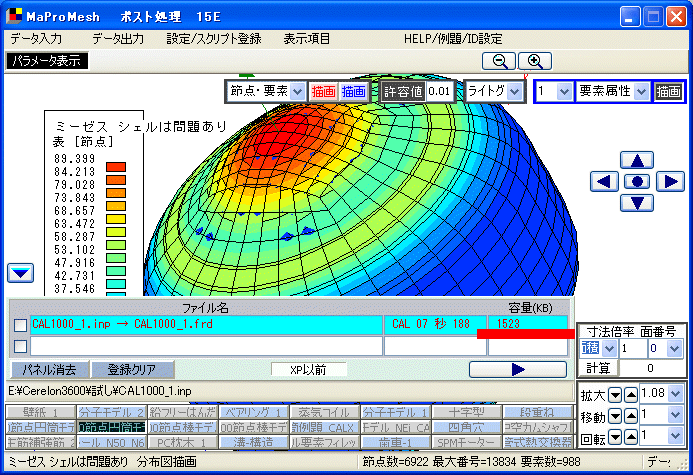The height and width of the screenshot is (475, 693).
Task: Open the dropdown showing value 1 near 要素属性
Action: tap(564, 92)
